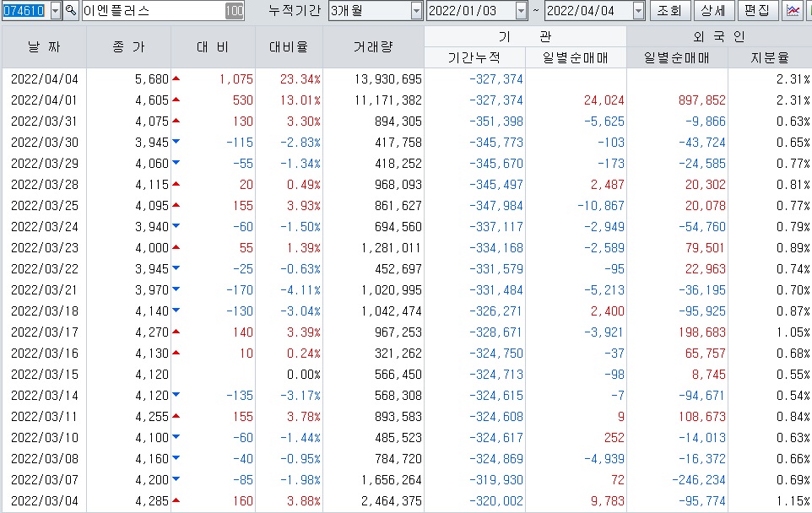Open the chart icon button
812x513 pixels.
793,10
